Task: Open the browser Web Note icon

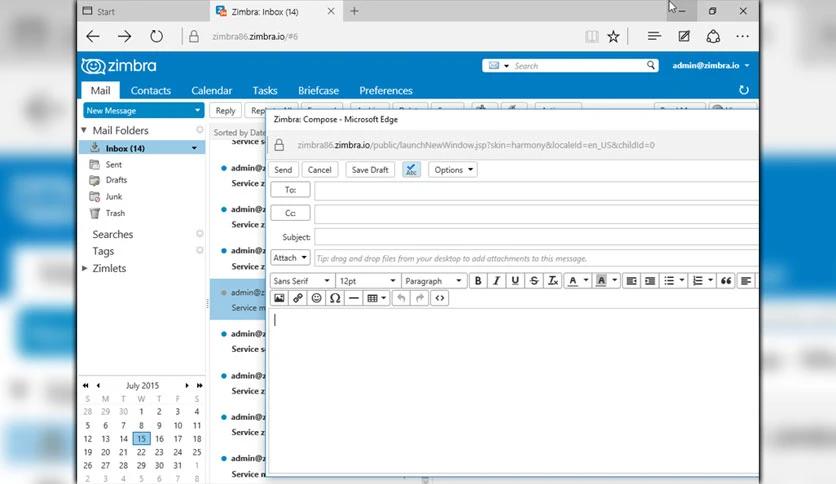Action: point(684,36)
